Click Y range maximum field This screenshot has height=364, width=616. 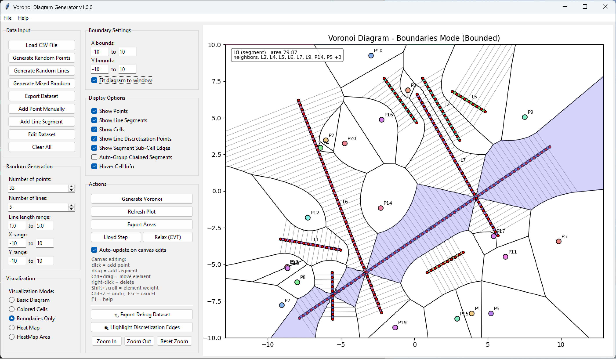(45, 261)
